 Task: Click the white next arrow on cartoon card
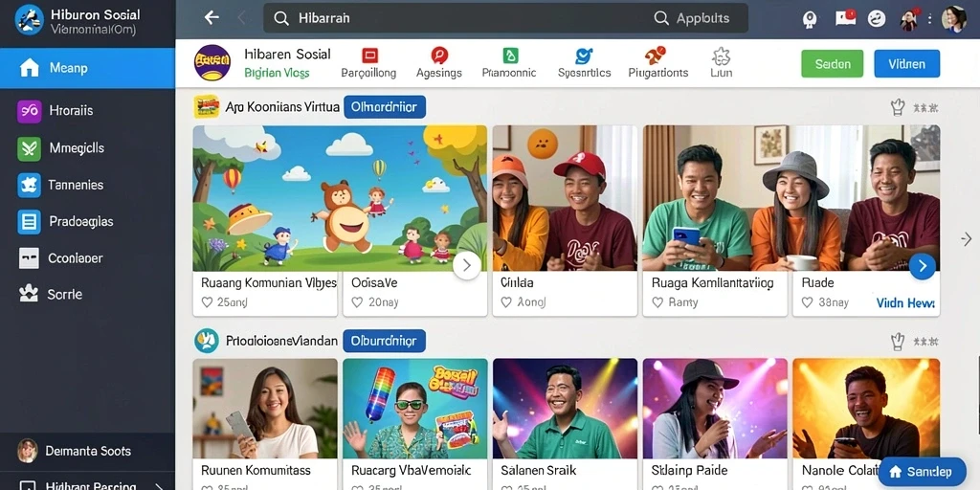466,266
